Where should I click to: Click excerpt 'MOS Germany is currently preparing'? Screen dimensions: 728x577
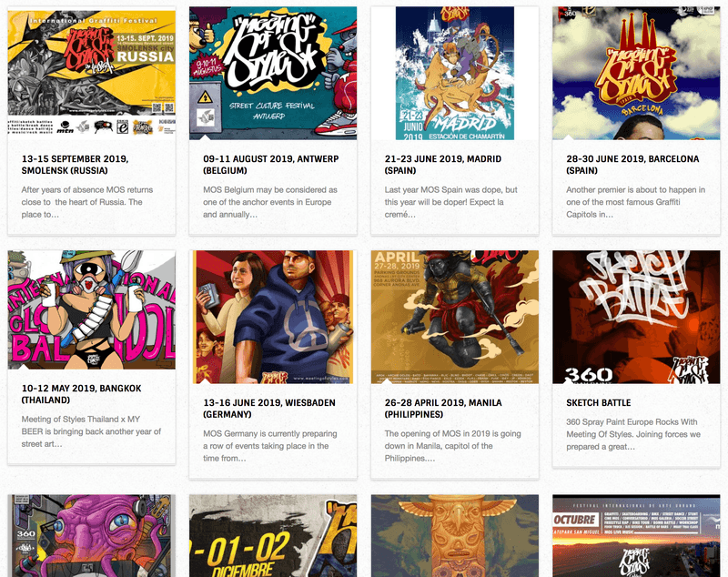click(270, 446)
